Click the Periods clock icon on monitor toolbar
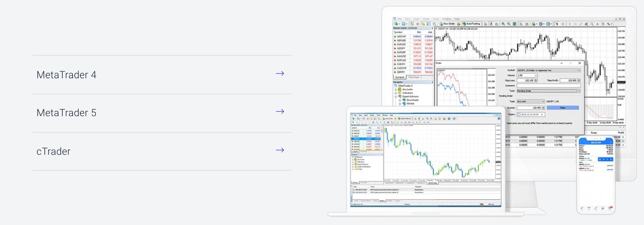The image size is (644, 225). pos(541,24)
